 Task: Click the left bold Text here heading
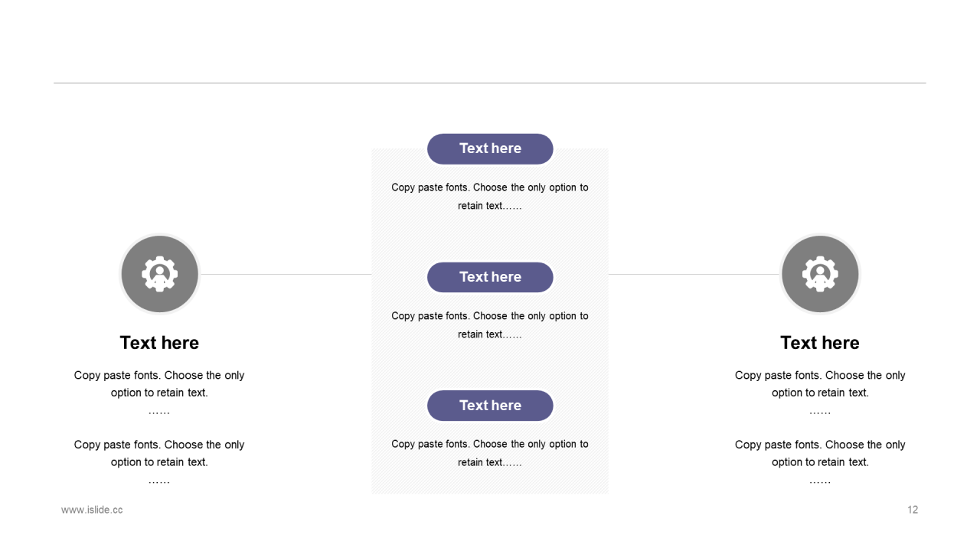(159, 343)
